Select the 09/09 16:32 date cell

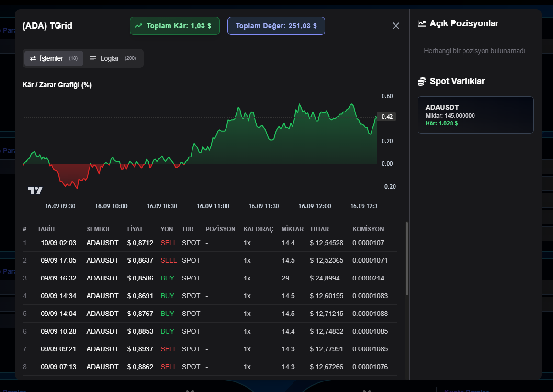point(58,278)
